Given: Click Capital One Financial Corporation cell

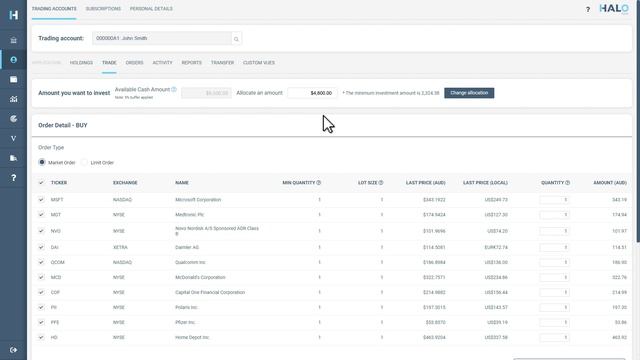Looking at the screenshot, I should [x=210, y=292].
